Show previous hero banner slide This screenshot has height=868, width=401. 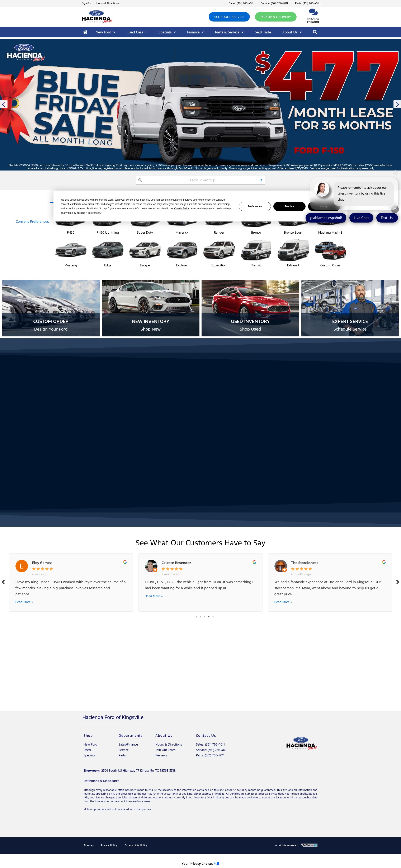[4, 104]
